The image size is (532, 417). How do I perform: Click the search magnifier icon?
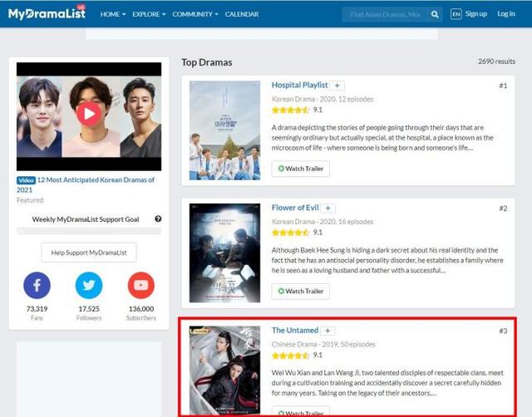pos(435,15)
